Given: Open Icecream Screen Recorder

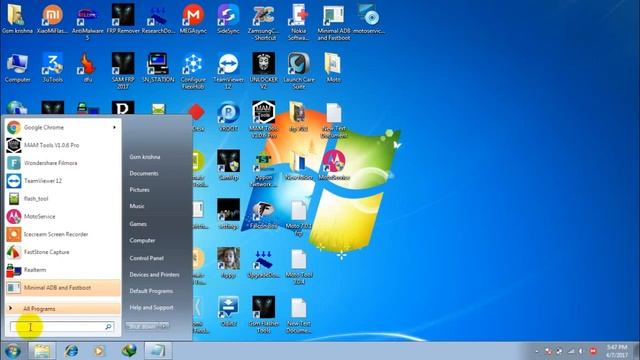Looking at the screenshot, I should [63, 234].
